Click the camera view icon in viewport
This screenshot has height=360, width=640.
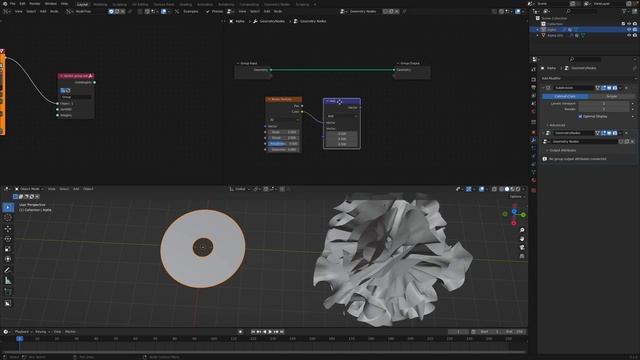[x=522, y=247]
